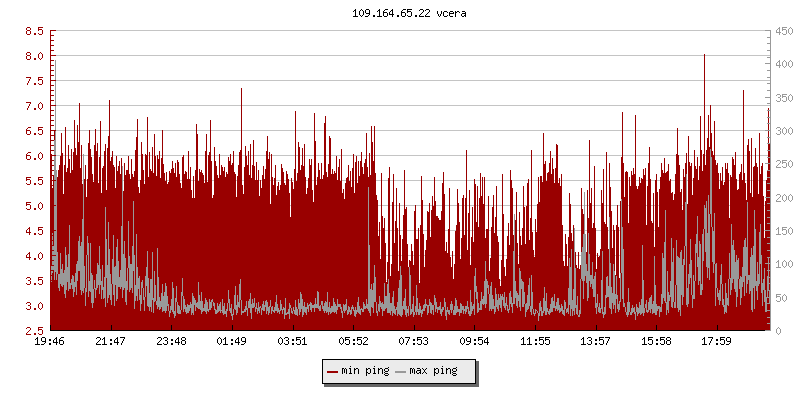
Task: Select the 13:57 time marker
Action: [596, 342]
